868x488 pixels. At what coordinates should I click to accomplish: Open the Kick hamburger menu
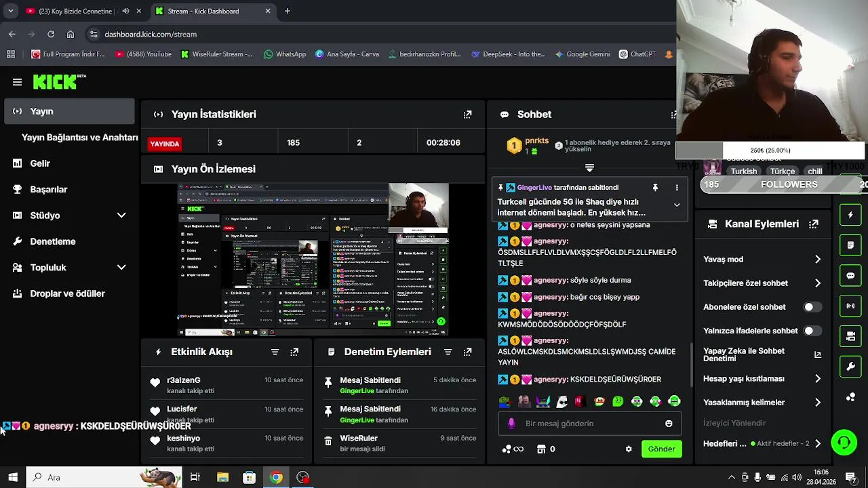point(17,82)
